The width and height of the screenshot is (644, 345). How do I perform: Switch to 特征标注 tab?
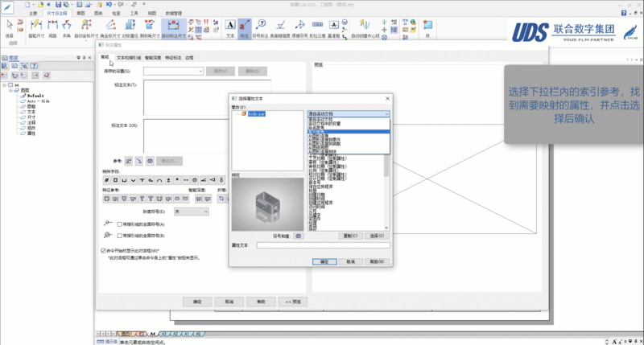(x=172, y=58)
